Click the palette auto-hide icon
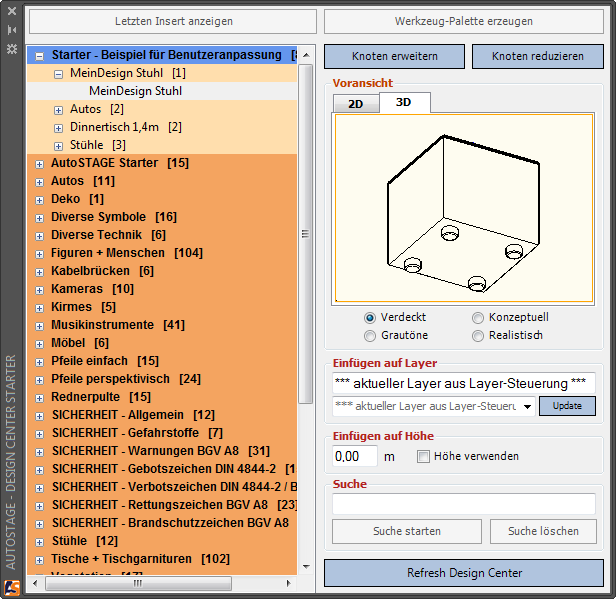Viewport: 616px width, 599px height. click(x=12, y=30)
